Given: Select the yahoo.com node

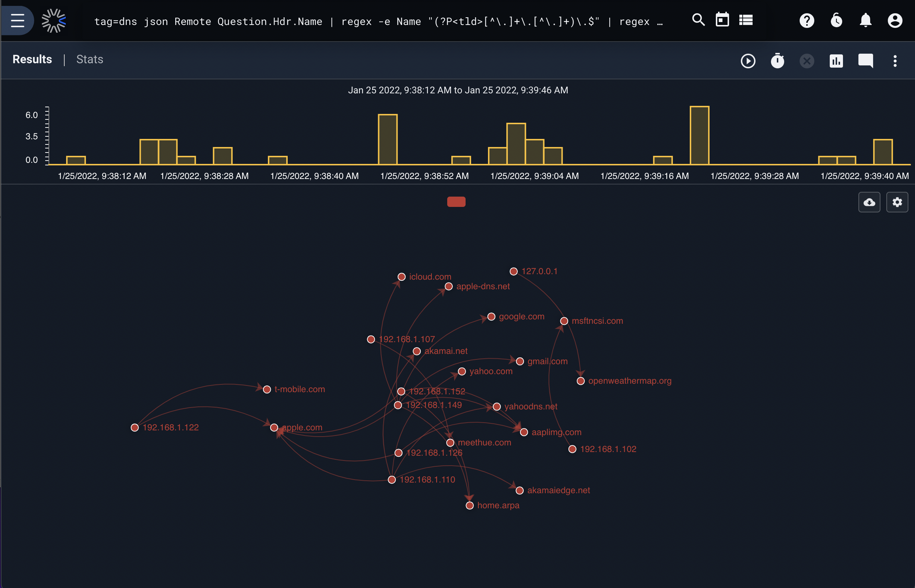Looking at the screenshot, I should [462, 372].
